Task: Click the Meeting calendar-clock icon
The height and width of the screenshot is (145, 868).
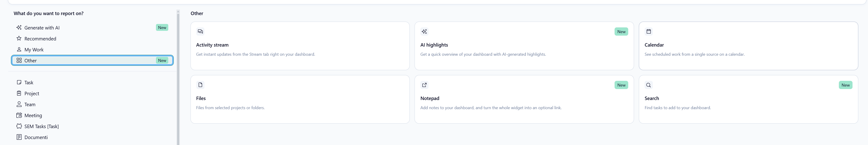Action: pos(19,115)
